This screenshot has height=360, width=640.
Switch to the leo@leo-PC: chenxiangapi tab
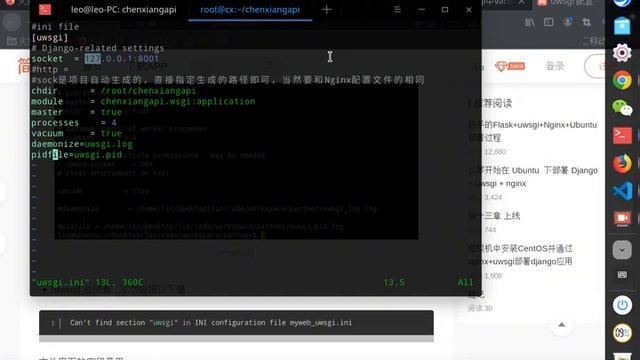(x=124, y=9)
